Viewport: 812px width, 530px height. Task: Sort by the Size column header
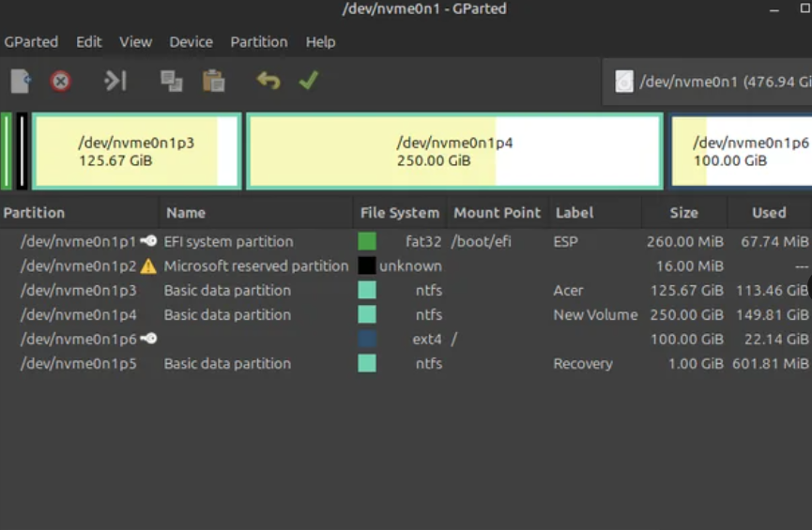coord(683,213)
